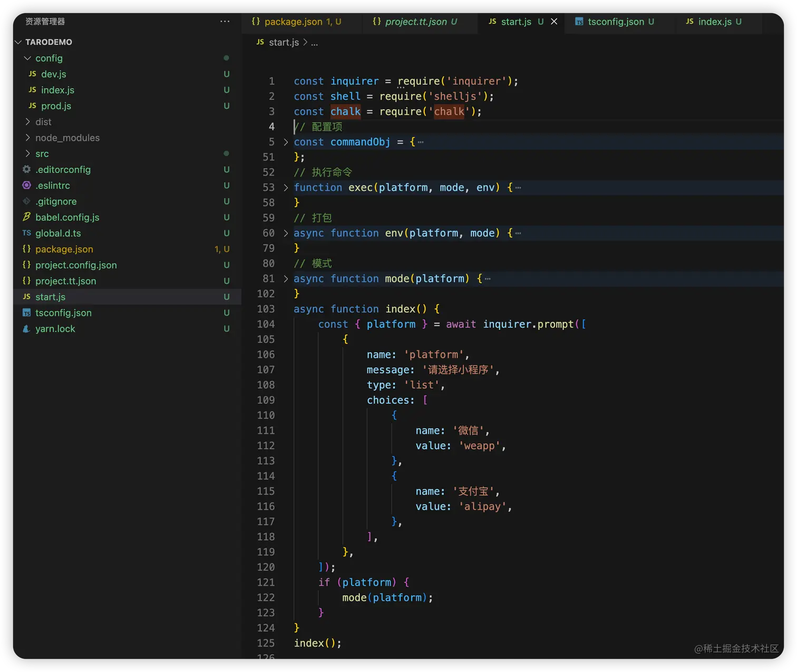Click the // 配置项 comment on line 4
Screen dimensions: 797x672
tap(318, 126)
